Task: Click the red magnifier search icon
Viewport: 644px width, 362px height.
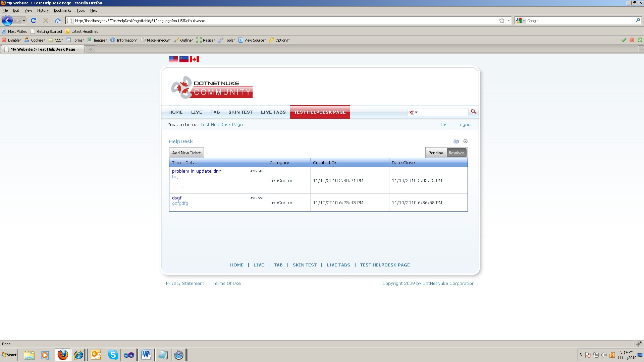Action: pyautogui.click(x=473, y=112)
